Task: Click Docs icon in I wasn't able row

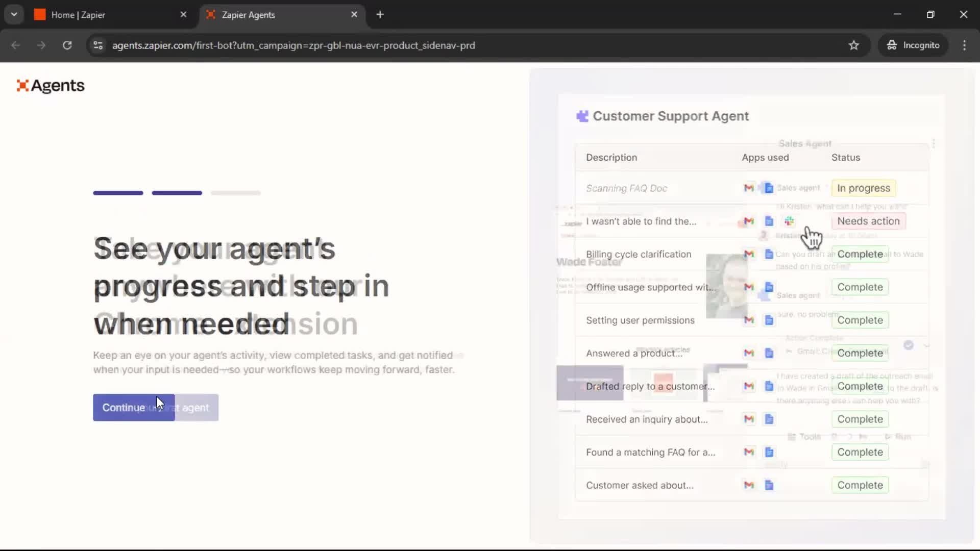Action: pyautogui.click(x=769, y=221)
